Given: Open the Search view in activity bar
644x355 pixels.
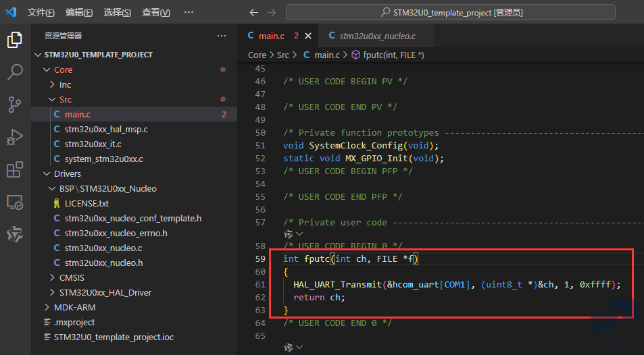Looking at the screenshot, I should [x=15, y=72].
